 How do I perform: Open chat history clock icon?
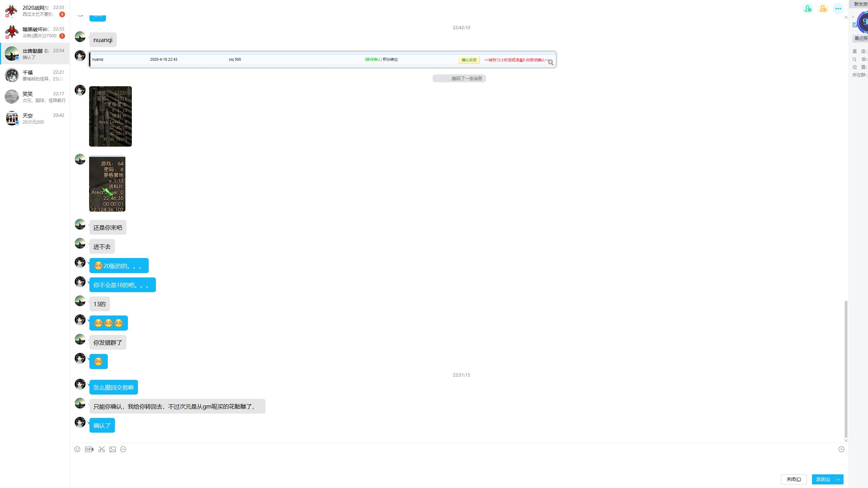[x=841, y=449]
